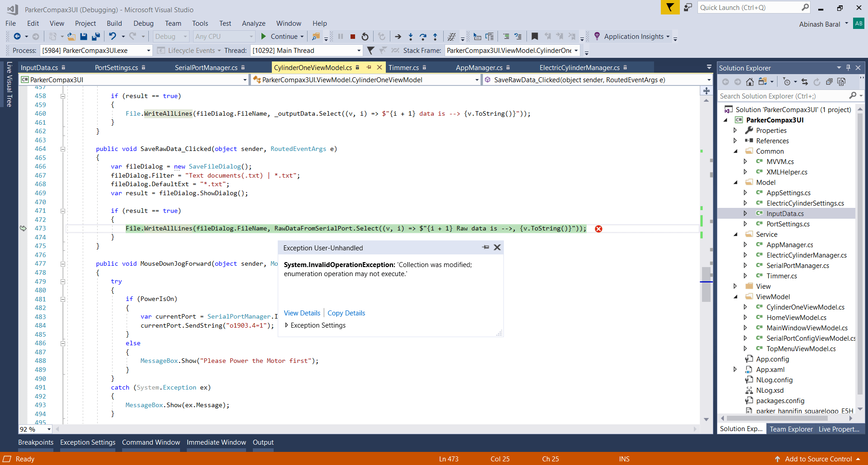
Task: Restart the debugging session
Action: coord(365,37)
